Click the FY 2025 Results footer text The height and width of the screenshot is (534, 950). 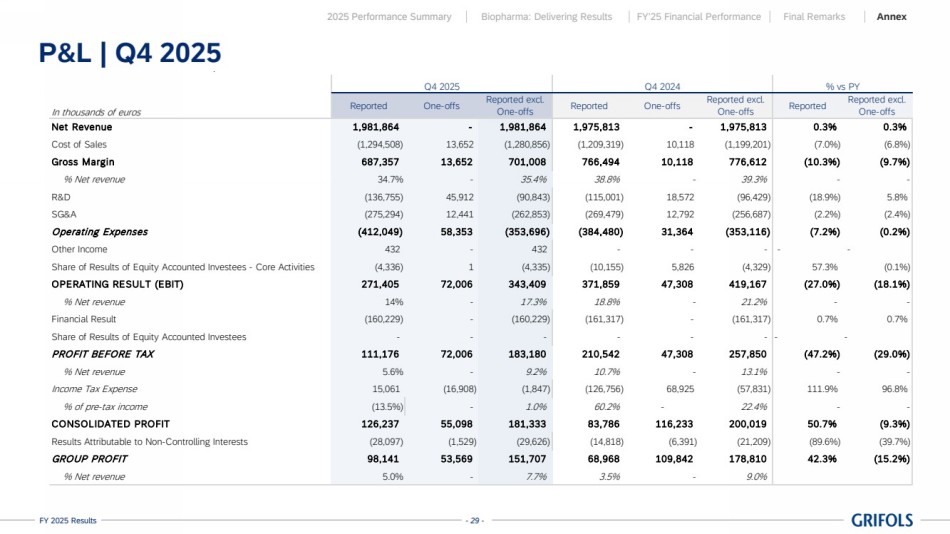(x=68, y=521)
